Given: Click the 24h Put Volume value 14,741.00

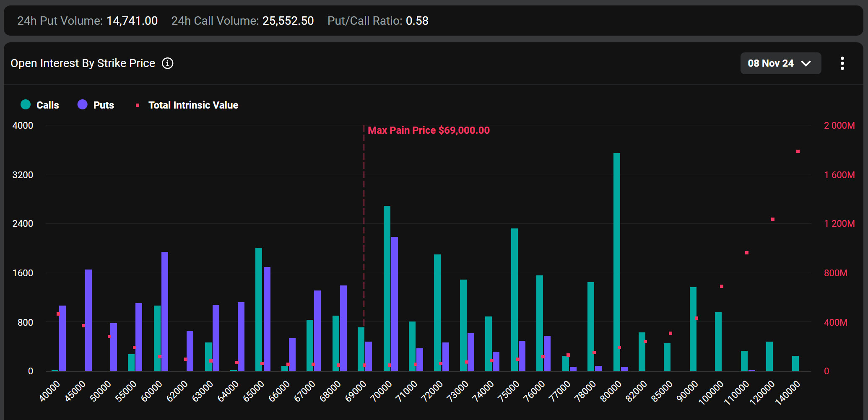Looking at the screenshot, I should pos(132,21).
